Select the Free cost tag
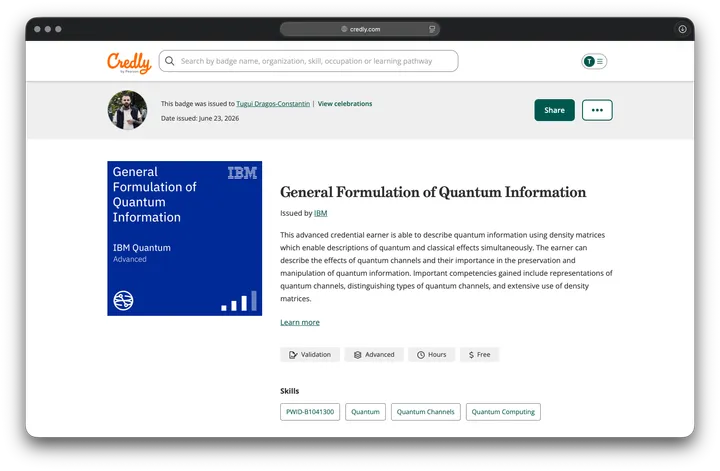The width and height of the screenshot is (720, 471). click(479, 354)
